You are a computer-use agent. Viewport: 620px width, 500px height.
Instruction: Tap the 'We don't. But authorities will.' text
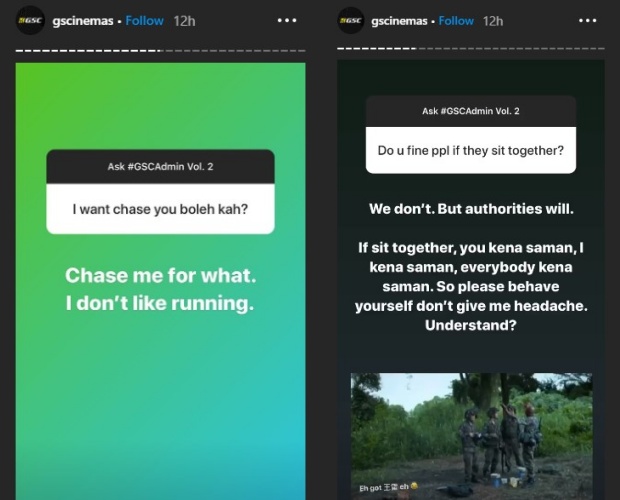coord(472,210)
